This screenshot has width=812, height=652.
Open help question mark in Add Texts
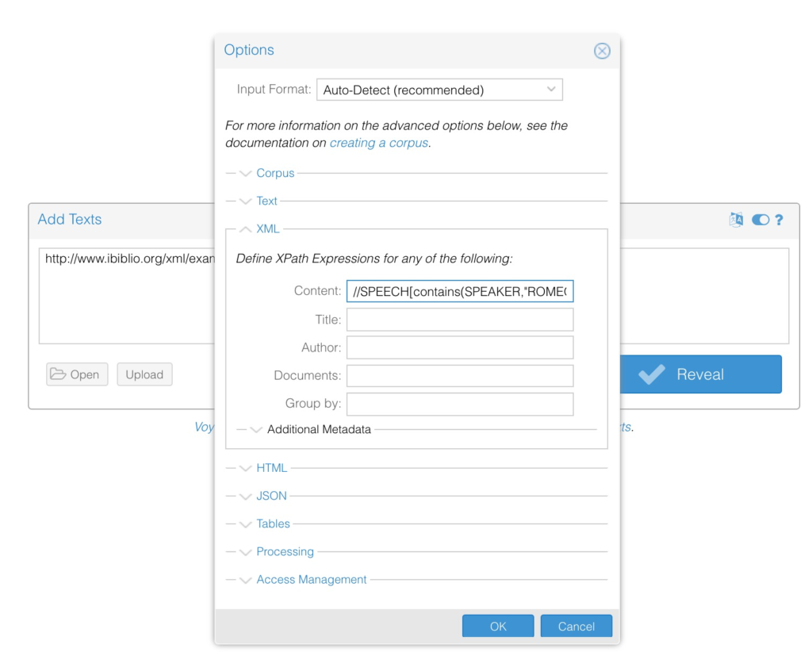pyautogui.click(x=779, y=220)
